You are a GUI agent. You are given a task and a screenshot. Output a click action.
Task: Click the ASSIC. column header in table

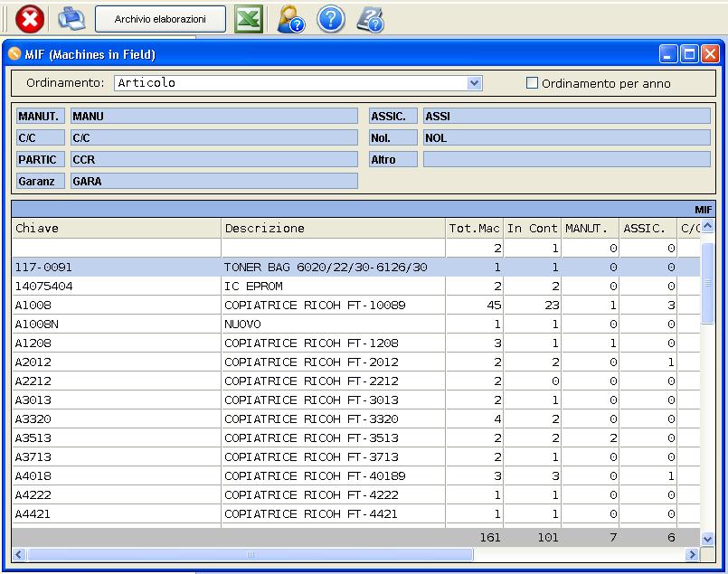(x=648, y=229)
